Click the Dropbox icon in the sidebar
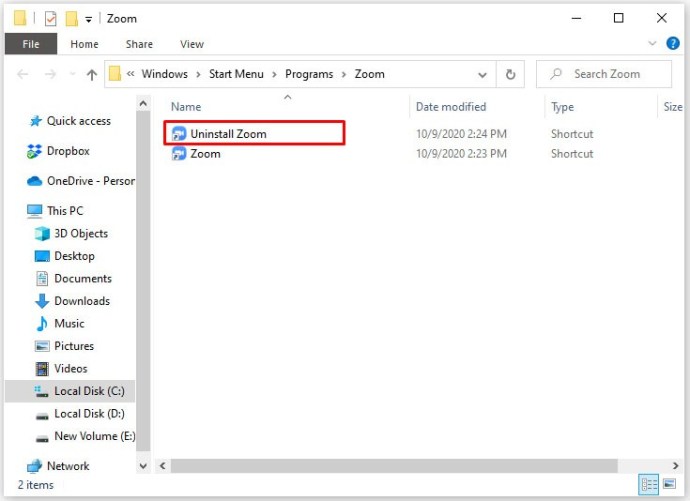The height and width of the screenshot is (501, 690). click(x=34, y=151)
